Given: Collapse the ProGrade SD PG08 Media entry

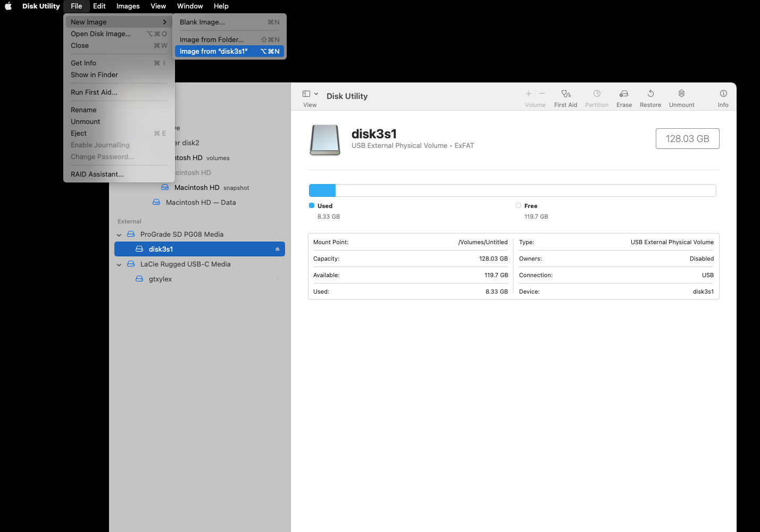Looking at the screenshot, I should point(119,234).
